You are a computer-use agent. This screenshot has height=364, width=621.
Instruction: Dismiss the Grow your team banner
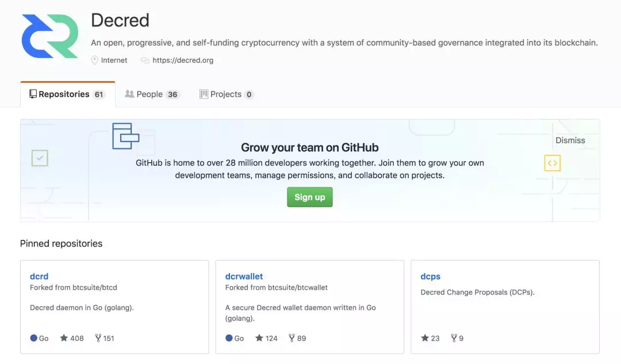click(570, 140)
